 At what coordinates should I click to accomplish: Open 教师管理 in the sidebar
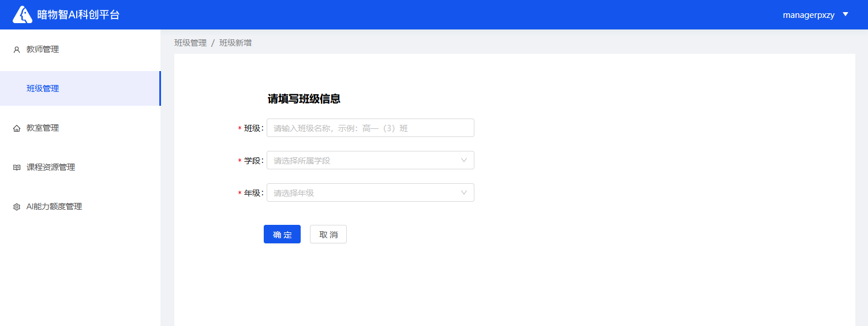[x=80, y=49]
